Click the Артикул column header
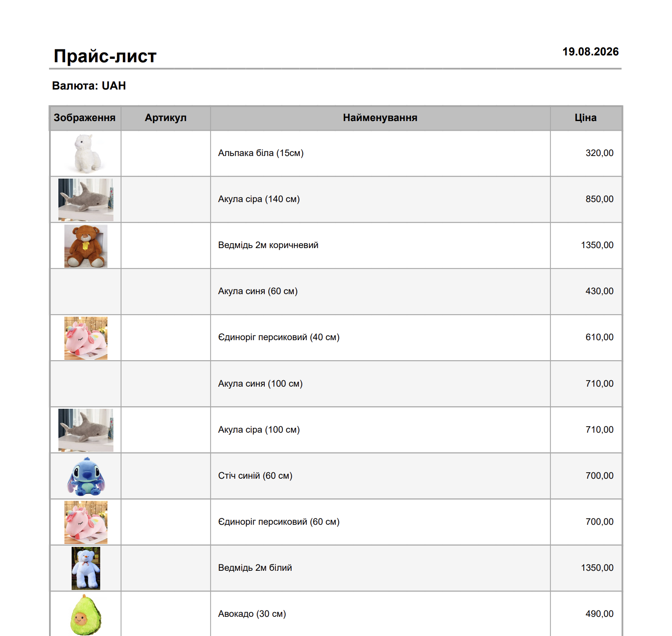Screen dimensions: 672x636 coord(166,118)
